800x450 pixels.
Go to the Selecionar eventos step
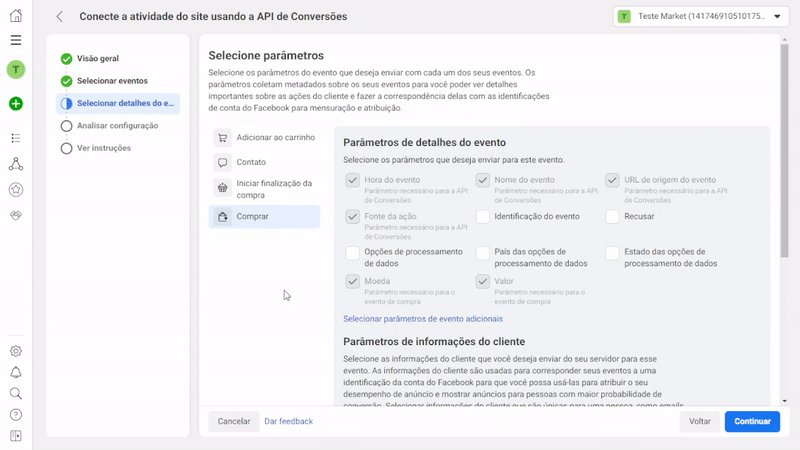(x=112, y=81)
